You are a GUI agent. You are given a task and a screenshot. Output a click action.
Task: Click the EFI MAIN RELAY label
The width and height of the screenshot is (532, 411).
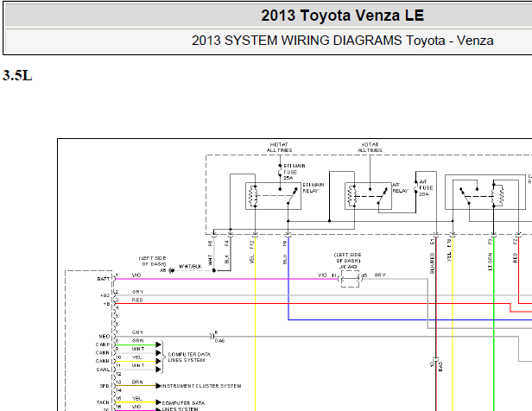coord(313,188)
